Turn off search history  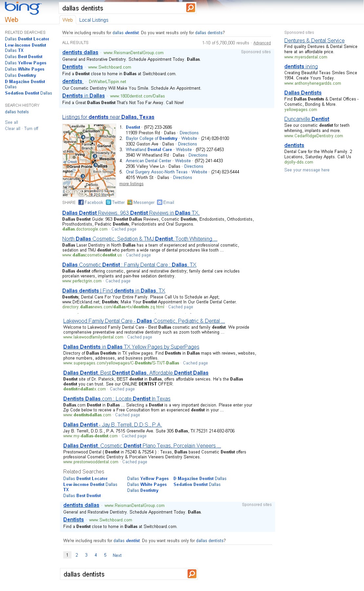point(31,128)
